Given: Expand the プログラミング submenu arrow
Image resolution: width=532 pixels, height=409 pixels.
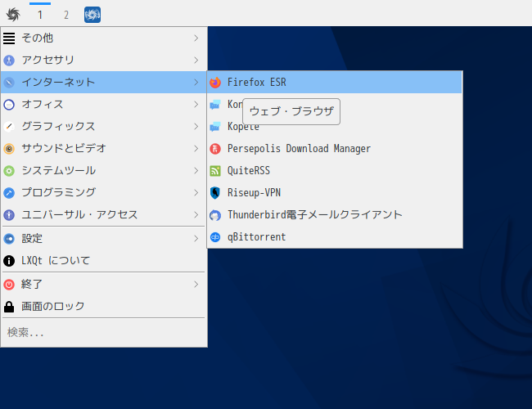Looking at the screenshot, I should pyautogui.click(x=196, y=192).
